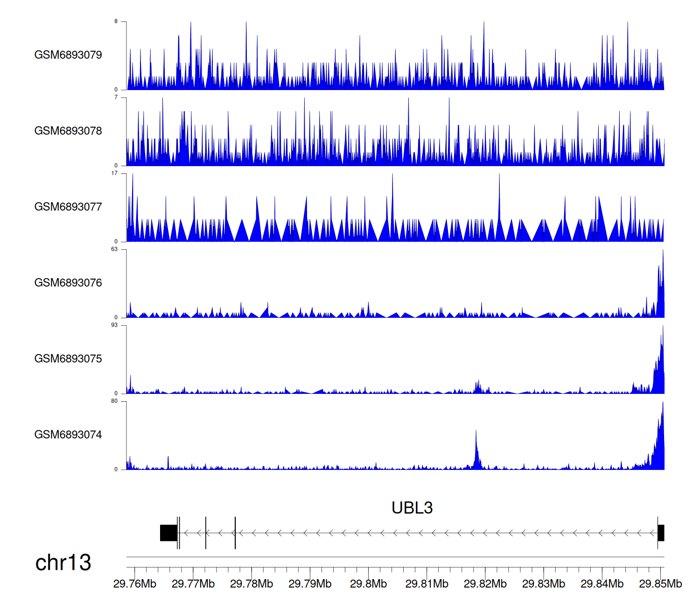Click the y-axis maximum 93 on GSM6893075

point(114,325)
